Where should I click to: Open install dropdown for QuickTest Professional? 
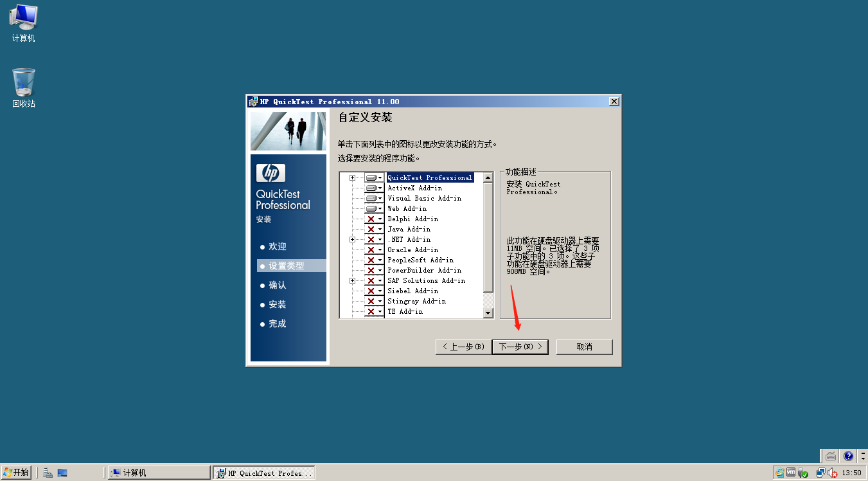pyautogui.click(x=374, y=177)
